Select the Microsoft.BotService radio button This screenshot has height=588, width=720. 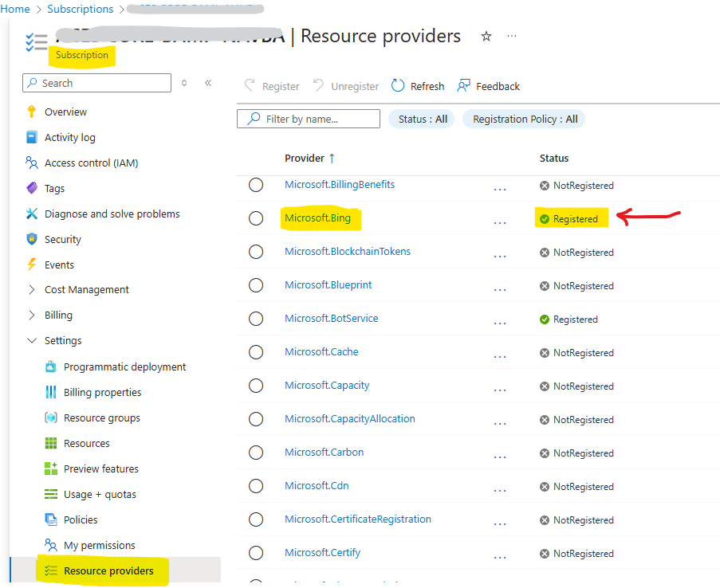(x=256, y=319)
